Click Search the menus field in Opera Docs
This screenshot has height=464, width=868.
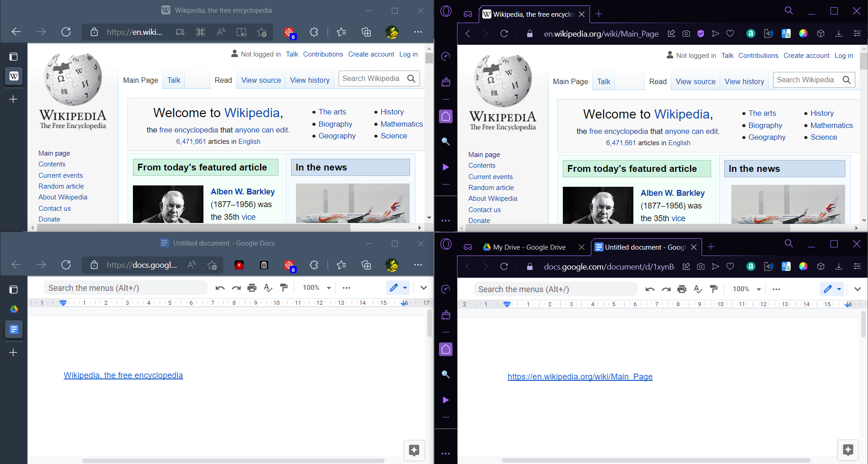[556, 289]
